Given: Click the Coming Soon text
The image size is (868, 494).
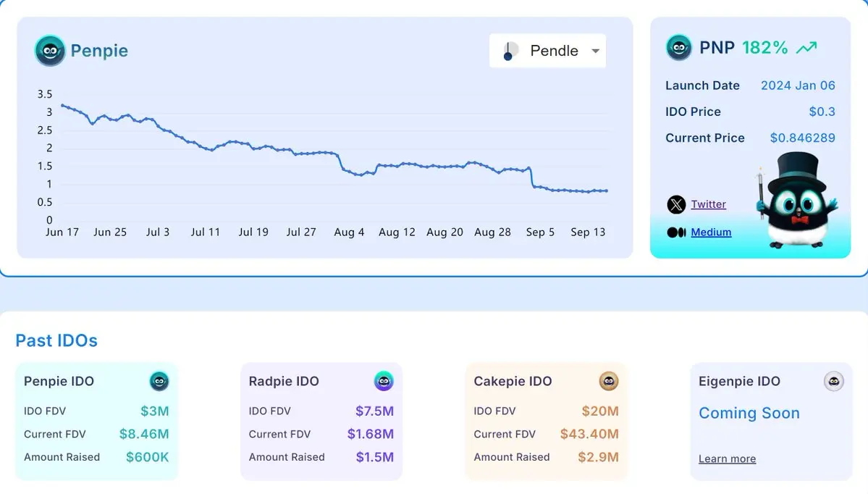Looking at the screenshot, I should point(749,413).
